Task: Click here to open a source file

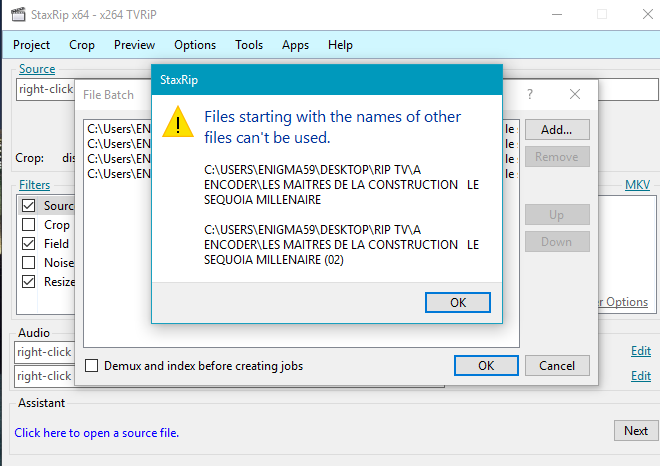Action: [96, 433]
